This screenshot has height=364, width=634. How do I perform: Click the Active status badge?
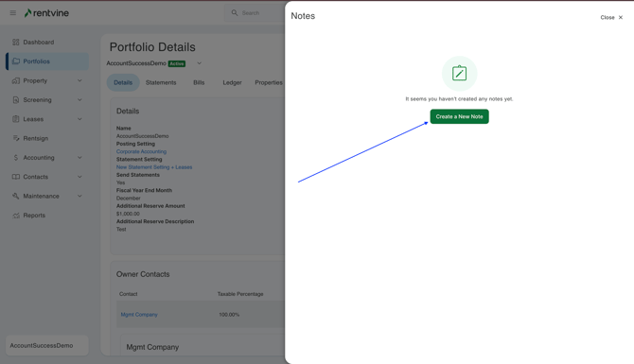177,64
